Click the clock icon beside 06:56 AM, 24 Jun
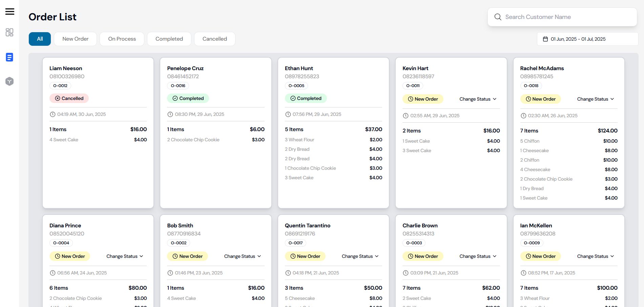This screenshot has width=644, height=307. (53, 273)
